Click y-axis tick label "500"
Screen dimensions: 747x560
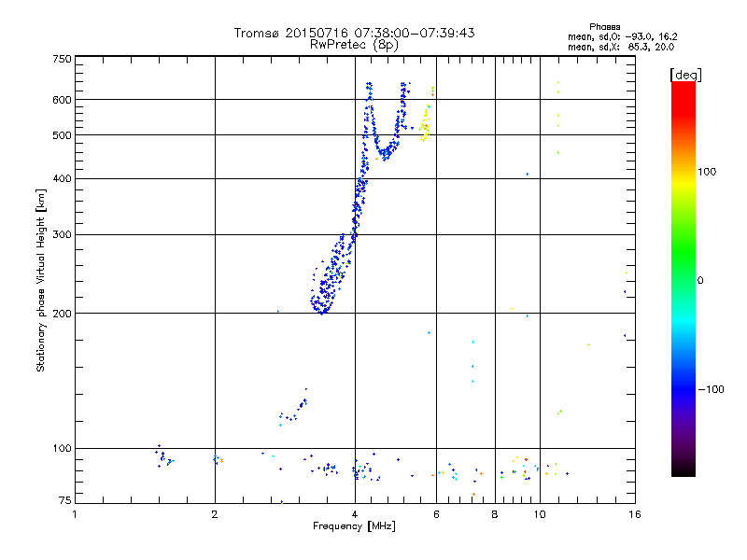(62, 135)
